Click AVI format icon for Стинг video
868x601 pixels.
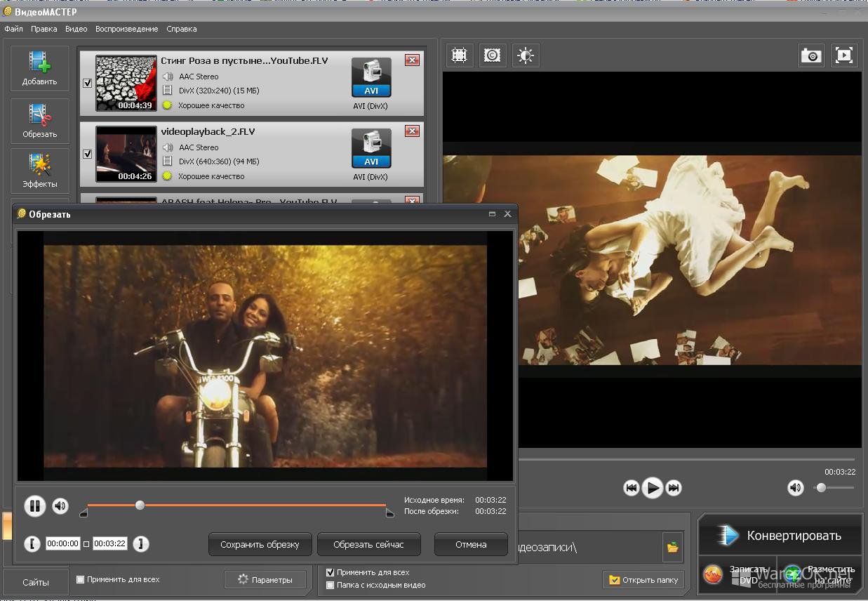370,78
